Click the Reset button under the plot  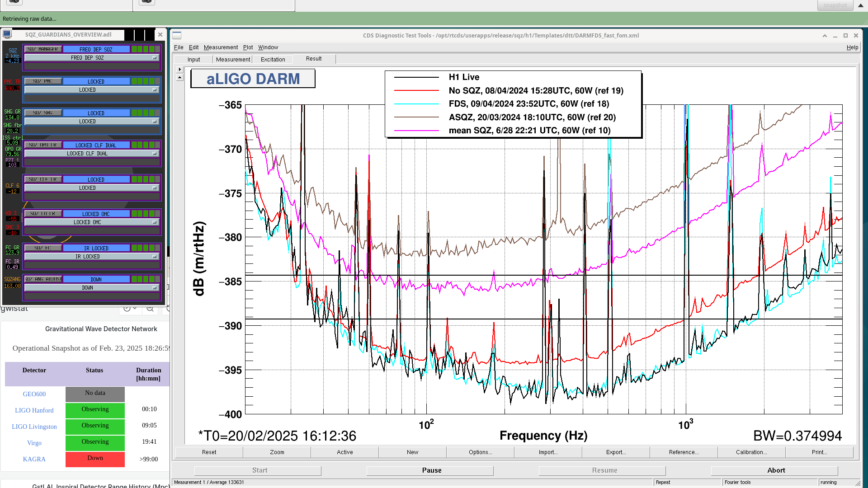point(209,452)
